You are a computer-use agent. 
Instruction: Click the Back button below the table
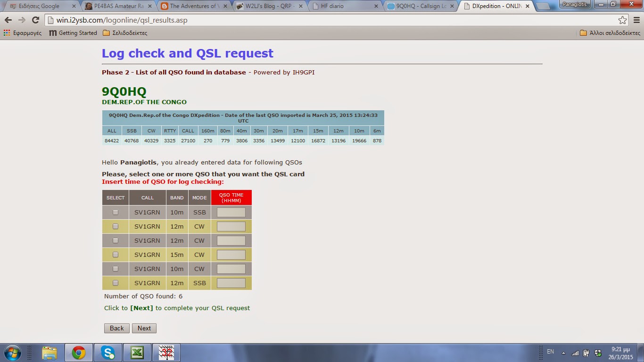tap(116, 328)
